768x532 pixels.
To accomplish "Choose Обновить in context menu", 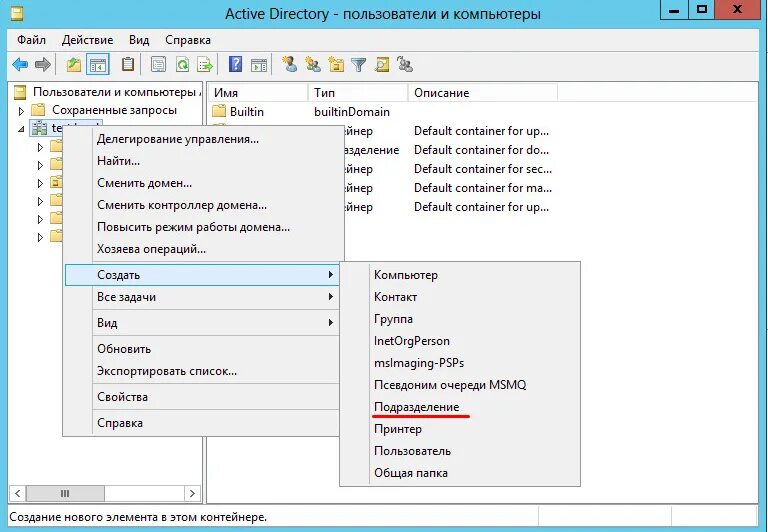I will (202, 349).
